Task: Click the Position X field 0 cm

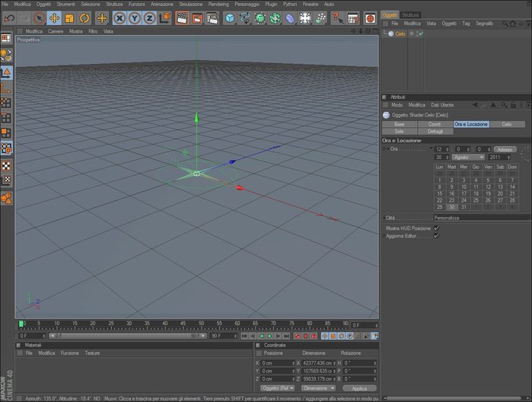Action: click(x=278, y=363)
